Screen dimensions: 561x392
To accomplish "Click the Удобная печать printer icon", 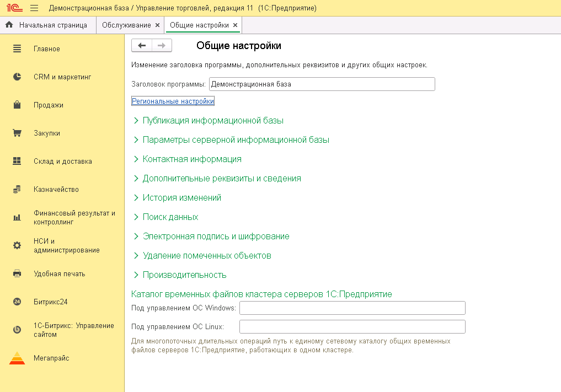I will click(x=17, y=274).
